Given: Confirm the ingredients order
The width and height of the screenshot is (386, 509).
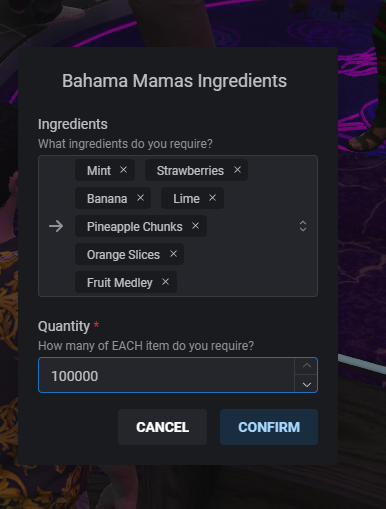Looking at the screenshot, I should [x=269, y=427].
